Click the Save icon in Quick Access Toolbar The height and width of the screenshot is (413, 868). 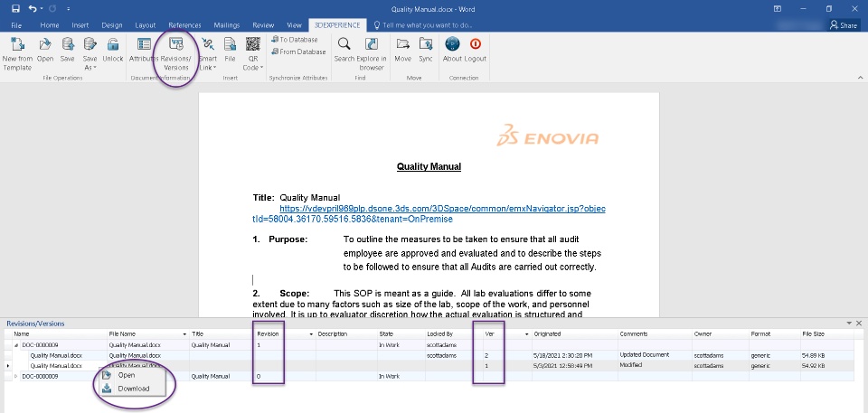pos(15,9)
